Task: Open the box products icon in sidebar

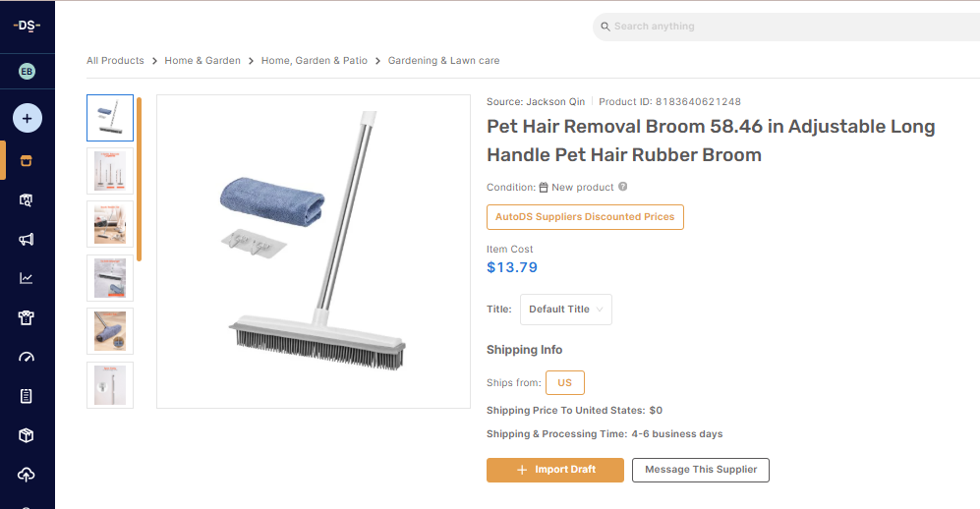Action: click(x=27, y=435)
